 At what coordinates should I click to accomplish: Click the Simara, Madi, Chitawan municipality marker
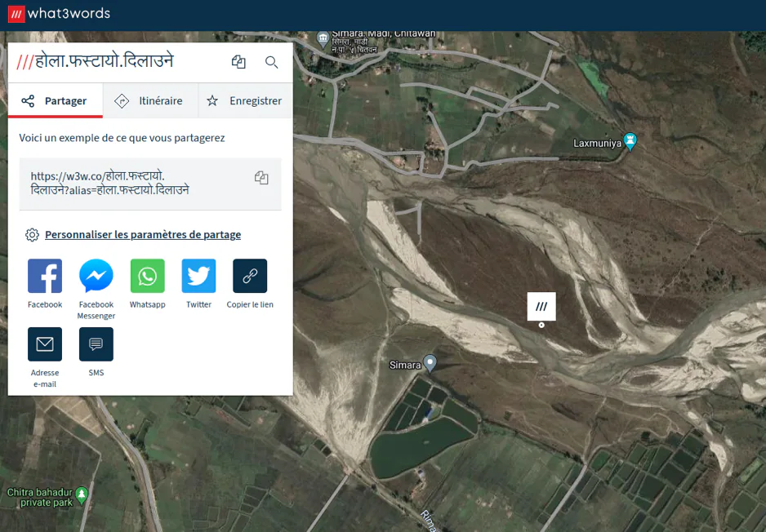[x=323, y=38]
